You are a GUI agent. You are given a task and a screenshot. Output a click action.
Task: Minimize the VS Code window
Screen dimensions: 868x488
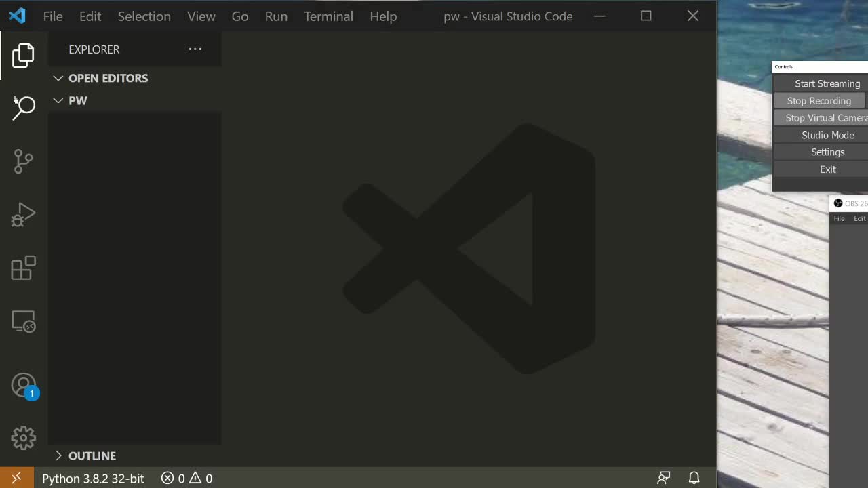click(x=599, y=16)
